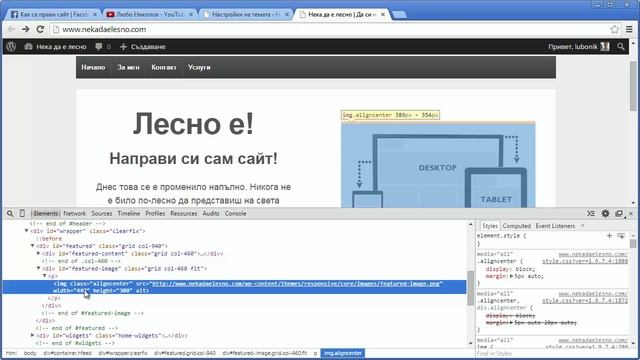Viewport: 640px width, 360px height.
Task: Click the address bar URL field
Action: (x=331, y=29)
